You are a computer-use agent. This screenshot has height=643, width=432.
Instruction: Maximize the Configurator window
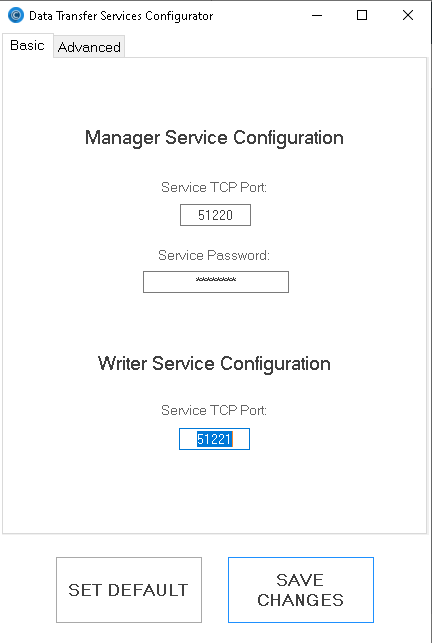362,16
